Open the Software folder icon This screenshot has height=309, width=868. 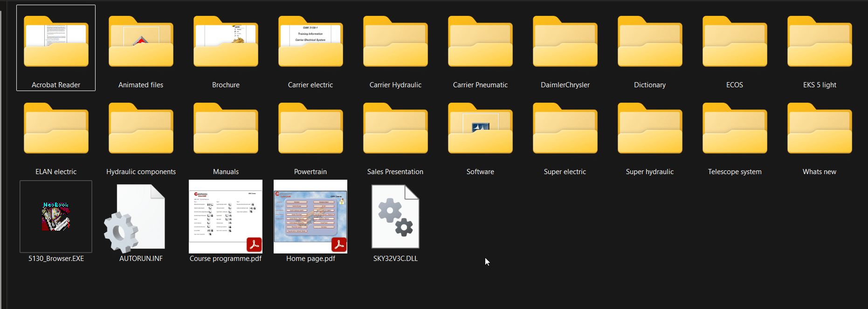[x=480, y=128]
